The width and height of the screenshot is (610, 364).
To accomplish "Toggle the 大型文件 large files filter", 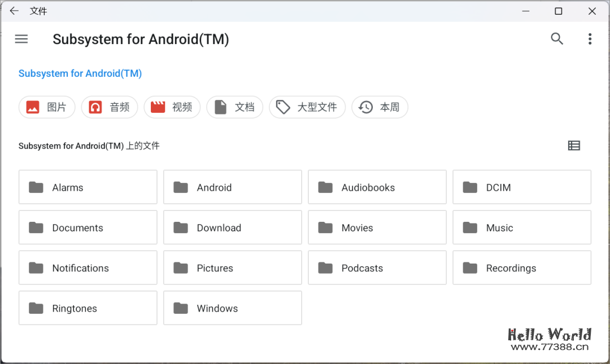I will click(307, 107).
